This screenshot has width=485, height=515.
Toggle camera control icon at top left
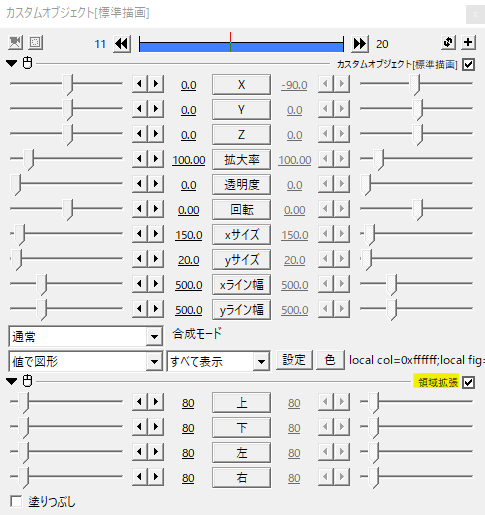point(15,43)
